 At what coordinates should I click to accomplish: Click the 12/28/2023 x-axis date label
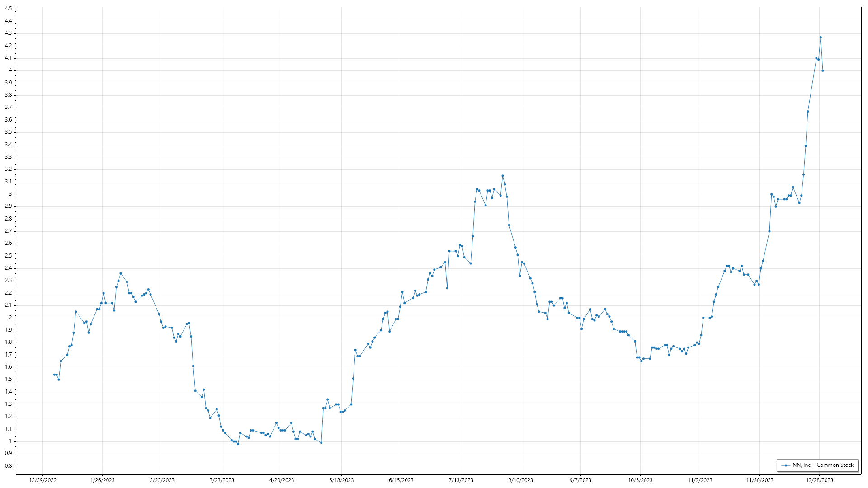tap(820, 480)
